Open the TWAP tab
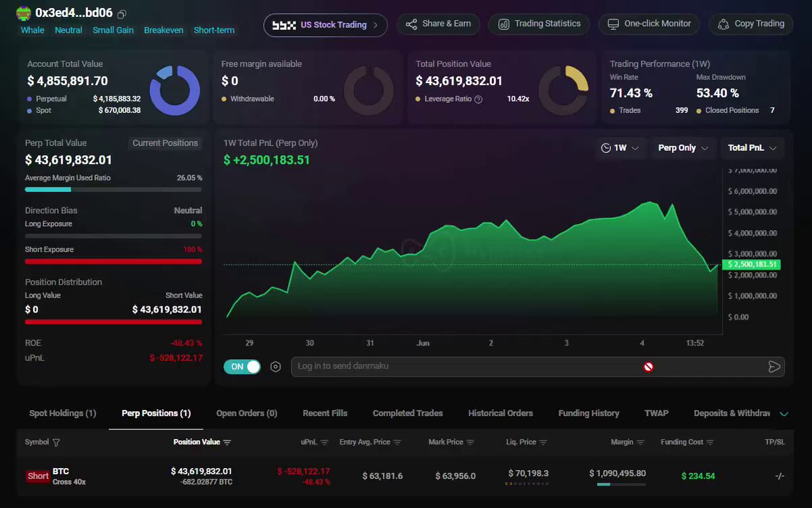812x508 pixels. (656, 413)
